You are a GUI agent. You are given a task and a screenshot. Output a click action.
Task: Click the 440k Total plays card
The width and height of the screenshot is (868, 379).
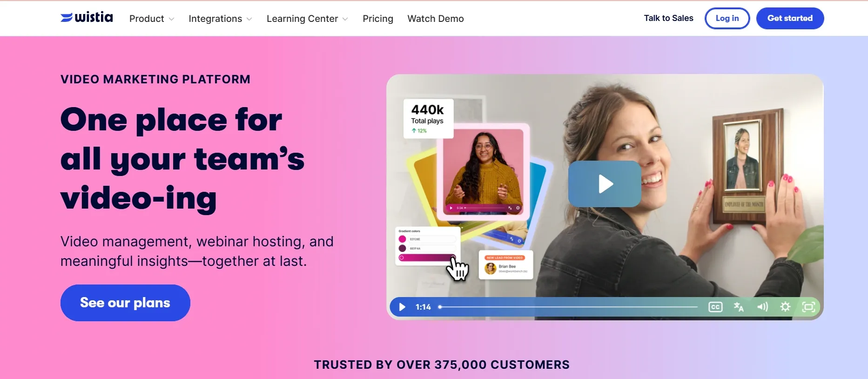pos(428,118)
